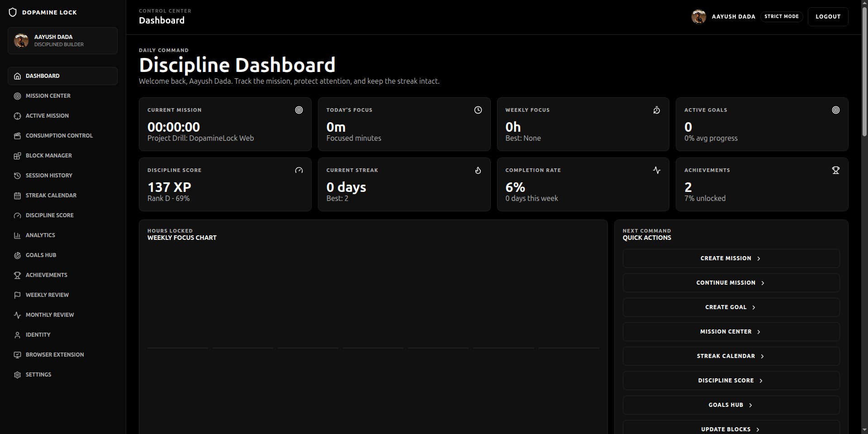Click the user avatar in the top header

click(698, 17)
